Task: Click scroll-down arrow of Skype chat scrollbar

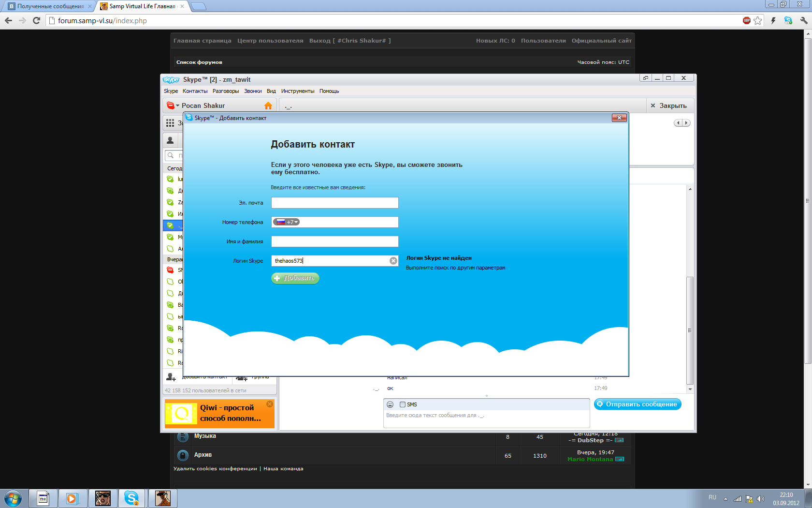Action: coord(690,389)
